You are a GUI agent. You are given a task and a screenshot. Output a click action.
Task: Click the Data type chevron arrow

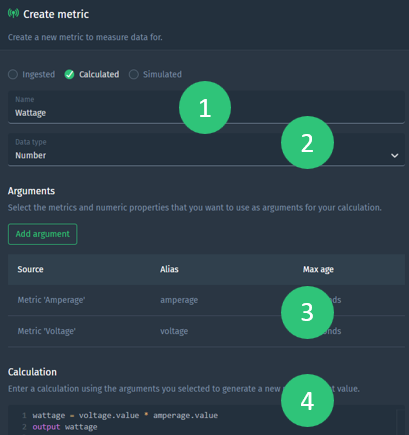click(395, 156)
